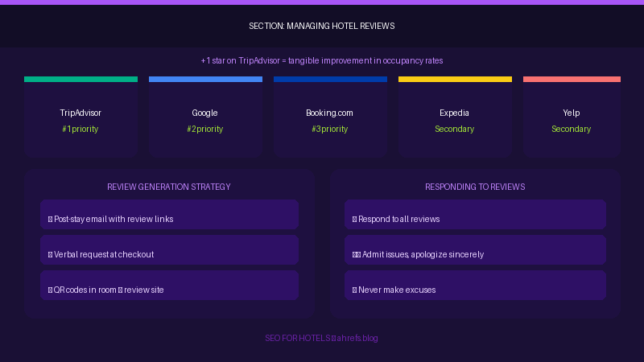Click the green color bar above TripAdvisor
Screen dimensions: 644x362
tap(81, 79)
